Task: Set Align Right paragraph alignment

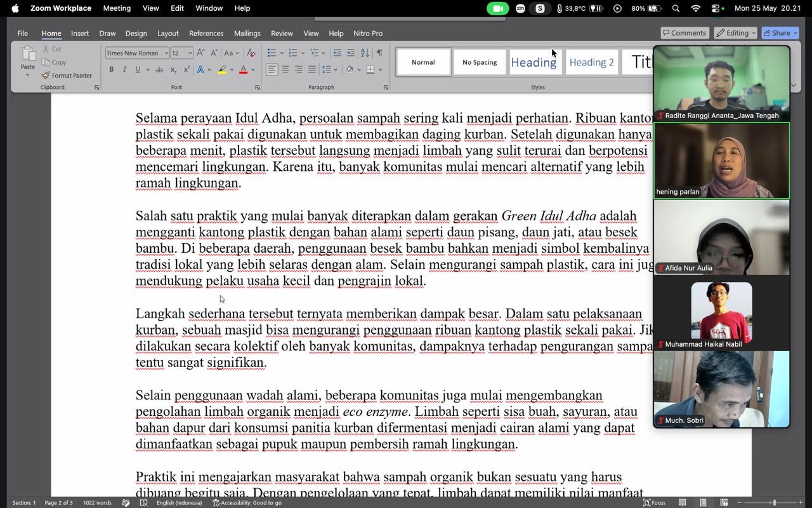Action: (299, 69)
